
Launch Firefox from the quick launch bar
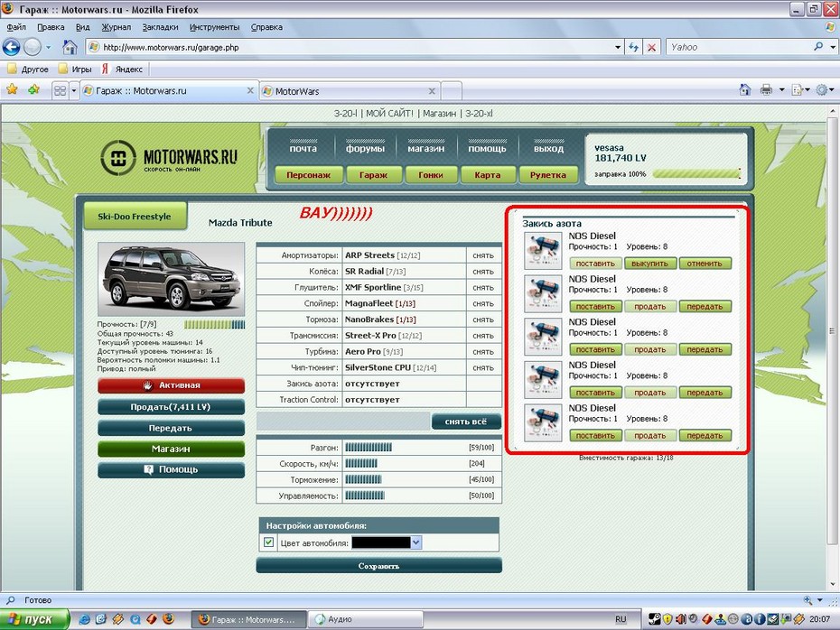tap(169, 619)
